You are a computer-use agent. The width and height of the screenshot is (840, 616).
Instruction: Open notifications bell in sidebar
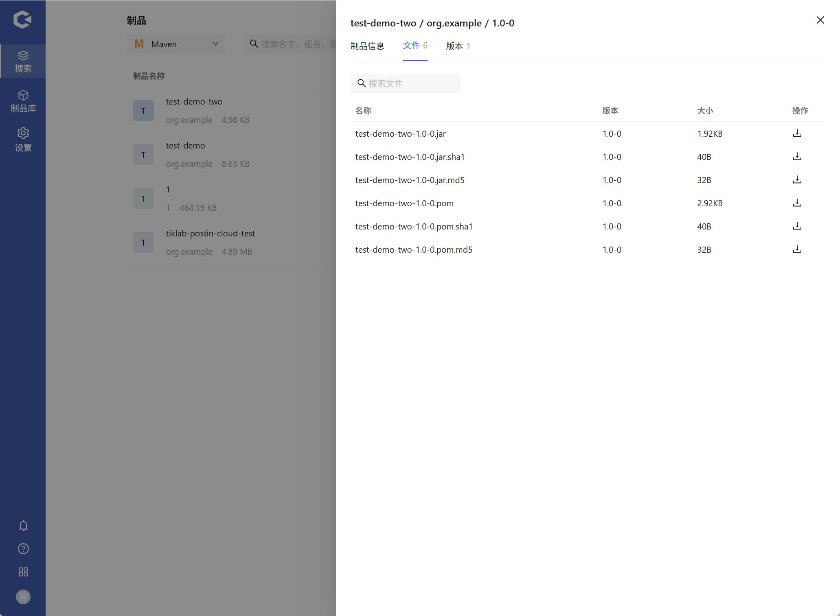23,526
